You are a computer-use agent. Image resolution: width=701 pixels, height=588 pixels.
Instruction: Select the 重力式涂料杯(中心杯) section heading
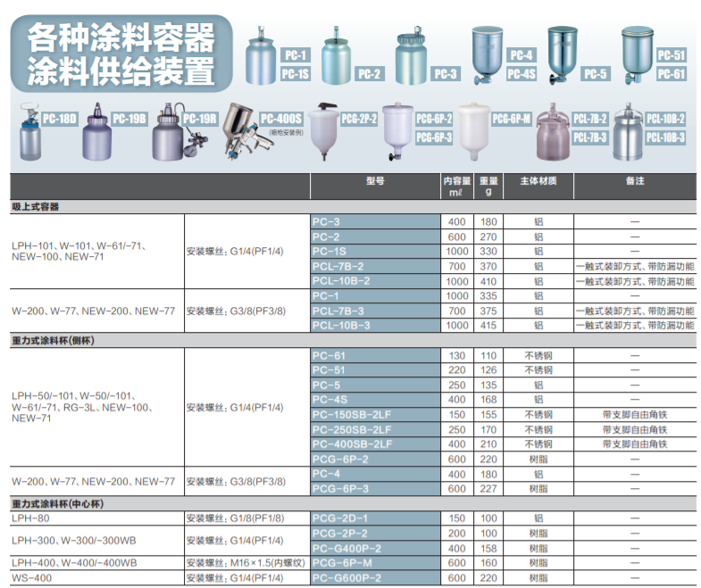58,504
